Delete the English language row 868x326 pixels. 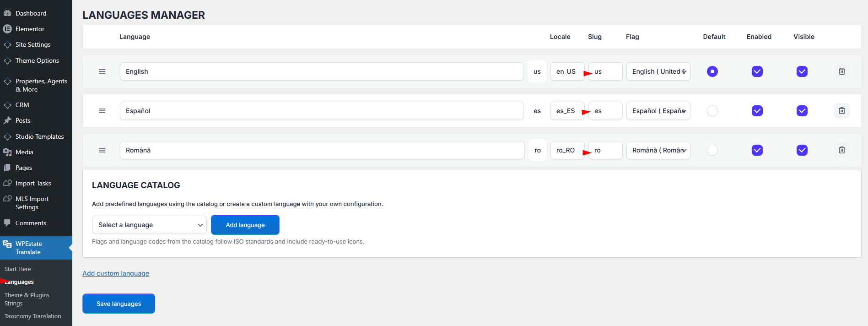click(841, 71)
